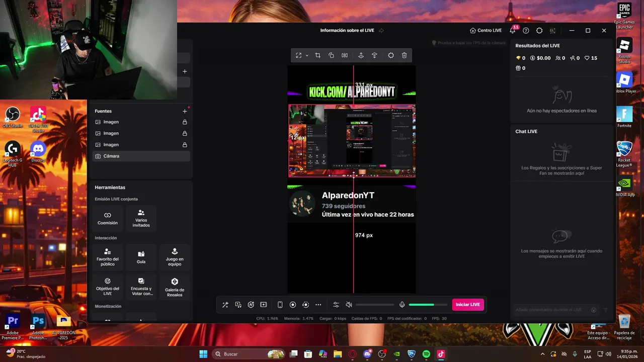Open Centro LIVE
Screen dimensions: 644x362
pos(486,31)
